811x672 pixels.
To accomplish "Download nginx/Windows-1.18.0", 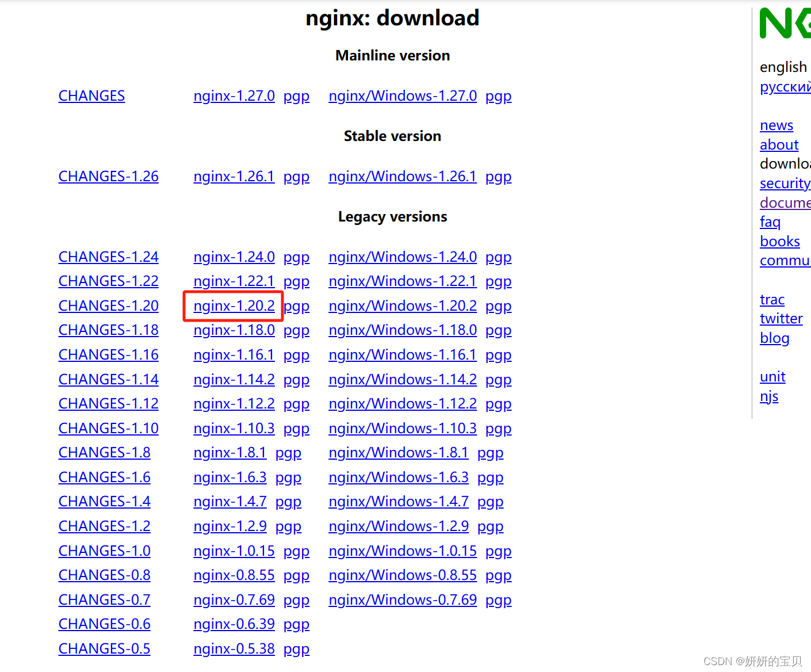I will 403,330.
